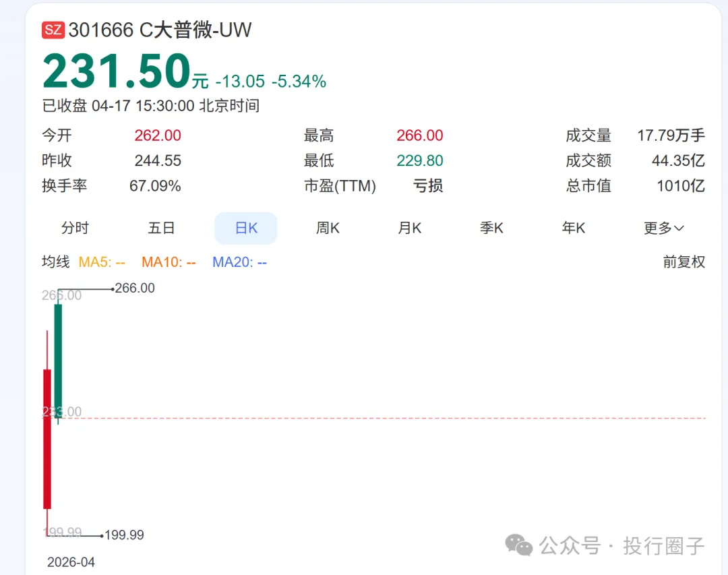This screenshot has height=575, width=728.
Task: Switch to the 月K monthly tab
Action: click(409, 228)
